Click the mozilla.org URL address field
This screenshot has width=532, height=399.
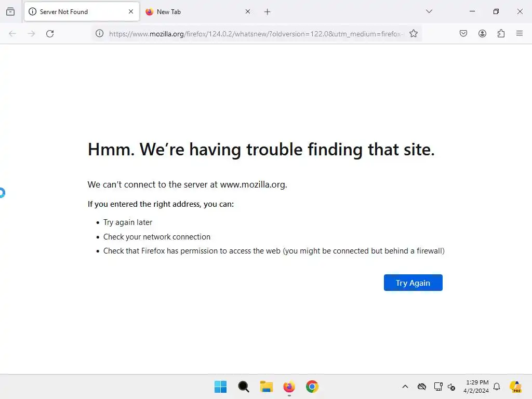[x=256, y=34]
